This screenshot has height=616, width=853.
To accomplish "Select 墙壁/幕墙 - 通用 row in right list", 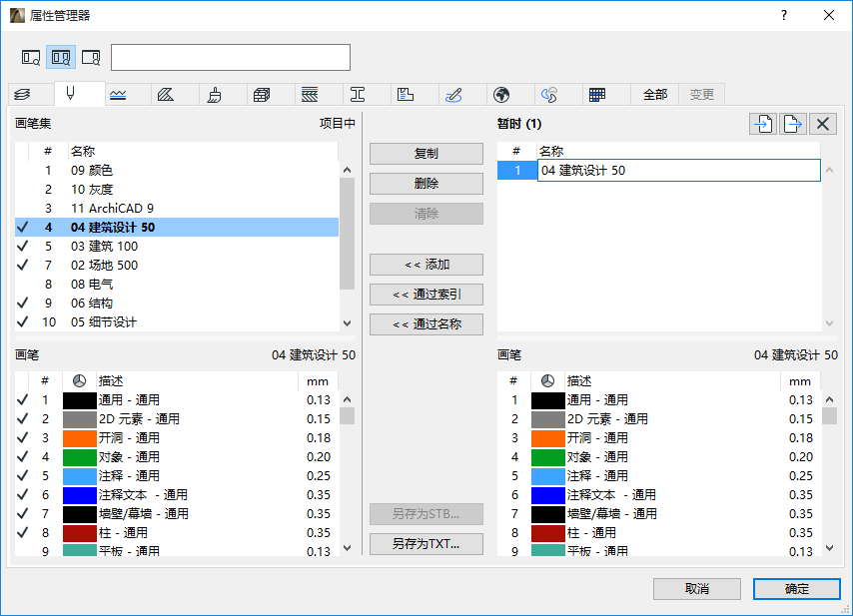I will coord(659,514).
